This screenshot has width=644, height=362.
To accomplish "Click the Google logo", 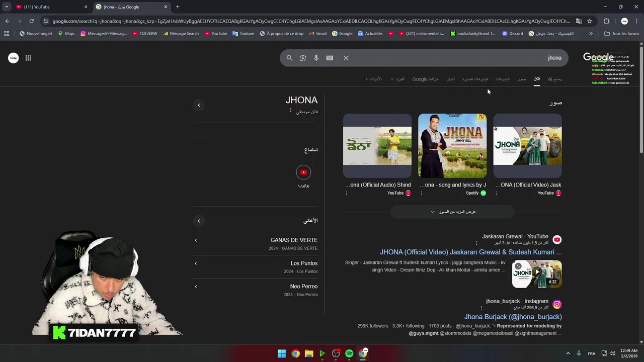I will click(598, 57).
